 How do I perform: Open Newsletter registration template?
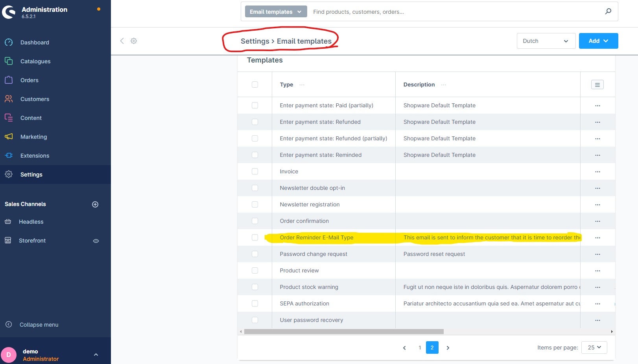coord(310,204)
